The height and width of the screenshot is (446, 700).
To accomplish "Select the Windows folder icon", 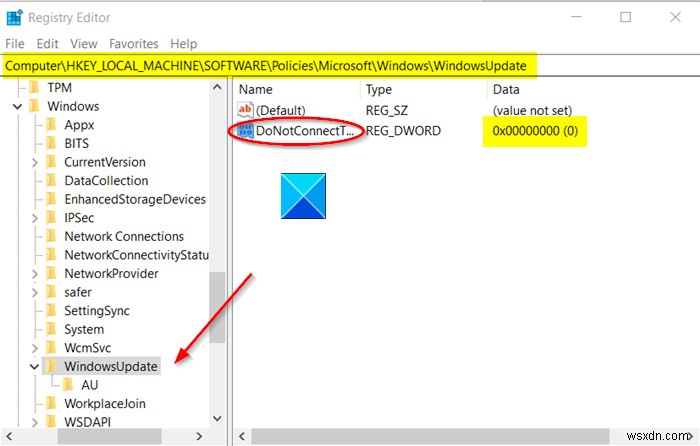I will click(34, 106).
